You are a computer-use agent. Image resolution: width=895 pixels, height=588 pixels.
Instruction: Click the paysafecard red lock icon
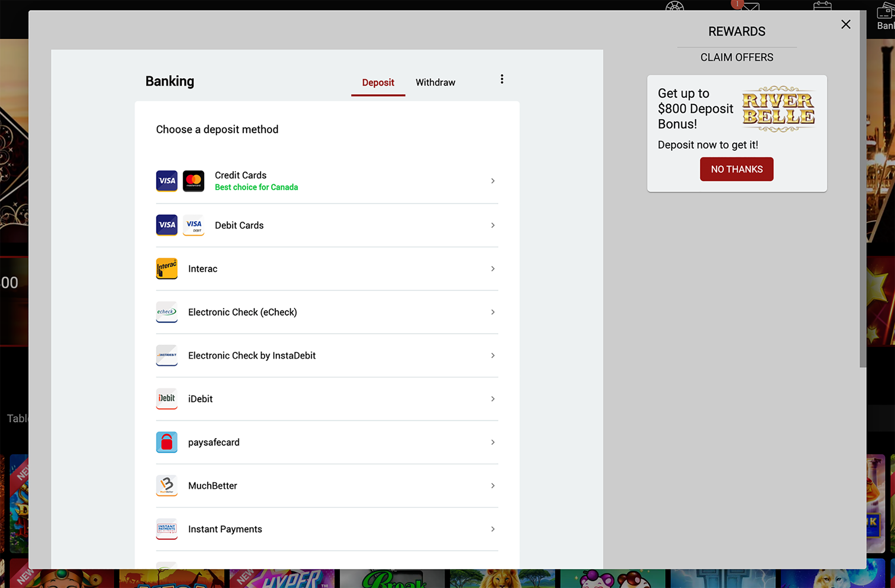[x=166, y=442]
